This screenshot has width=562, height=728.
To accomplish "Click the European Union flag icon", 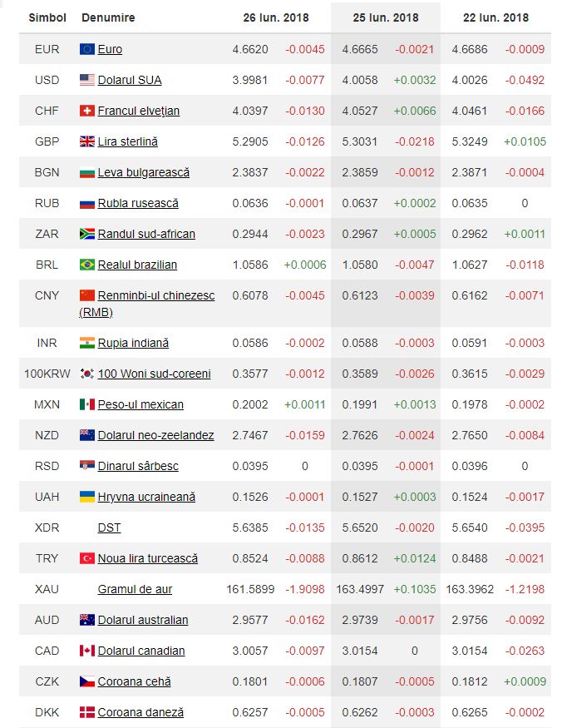I will [x=87, y=49].
